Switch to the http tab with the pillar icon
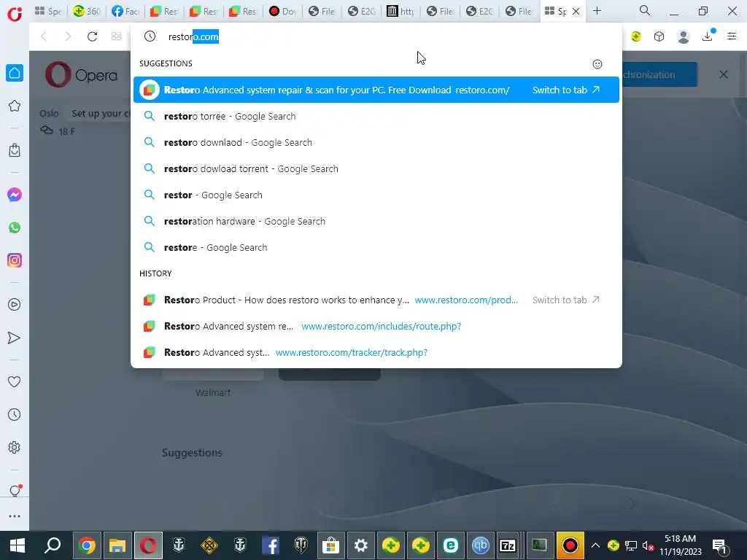747x560 pixels. (400, 11)
